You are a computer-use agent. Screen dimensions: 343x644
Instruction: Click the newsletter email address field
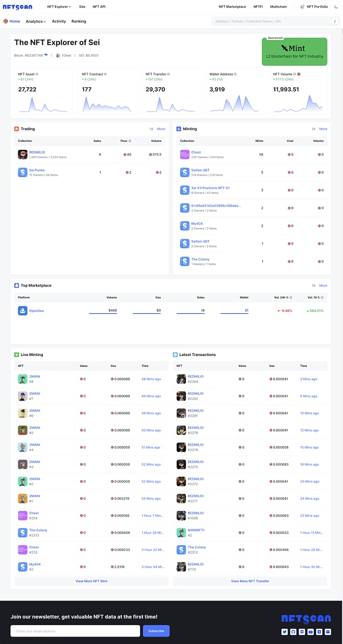pyautogui.click(x=75, y=631)
